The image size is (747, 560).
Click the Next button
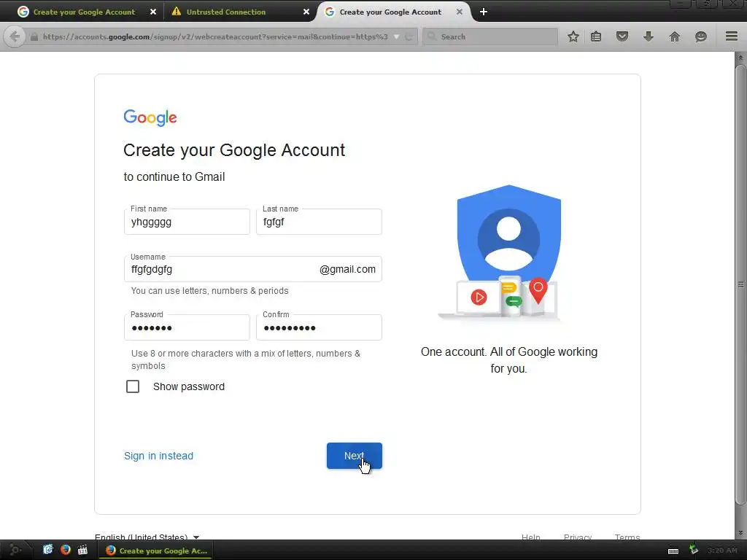pyautogui.click(x=354, y=456)
